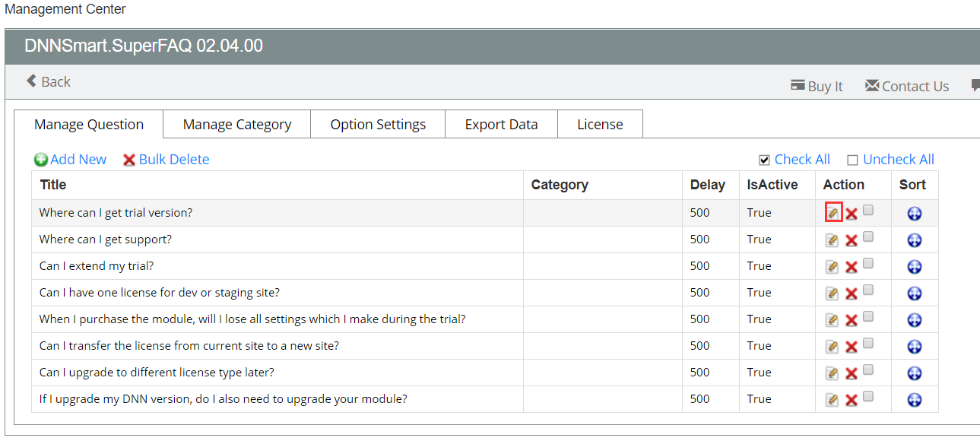Edit the 'Where can I get support?' question
This screenshot has height=441, width=980.
coord(833,240)
